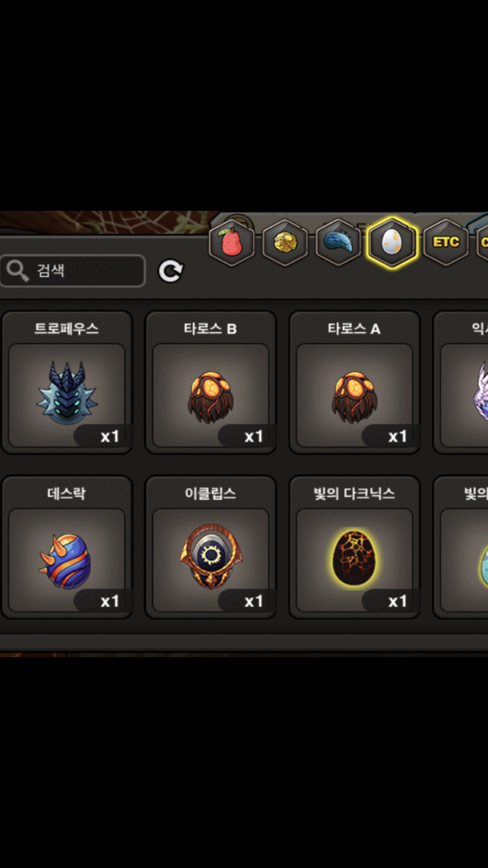Click the 트로페우스 item name label
The image size is (488, 868).
pos(66,329)
